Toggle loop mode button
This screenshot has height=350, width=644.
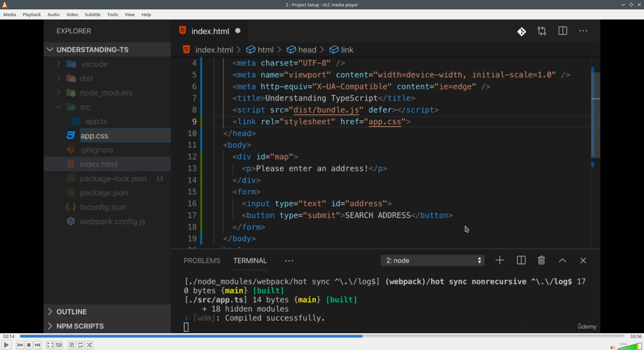(x=80, y=345)
